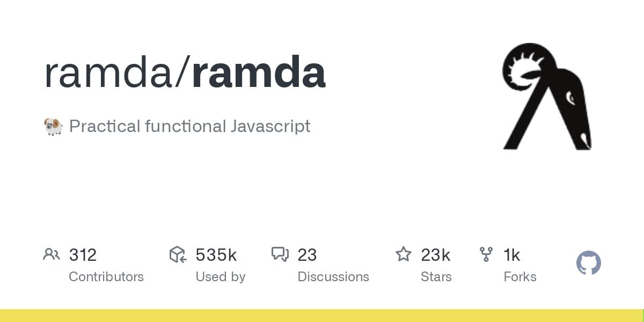Click the Contributors label
The width and height of the screenshot is (644, 322).
click(x=106, y=277)
